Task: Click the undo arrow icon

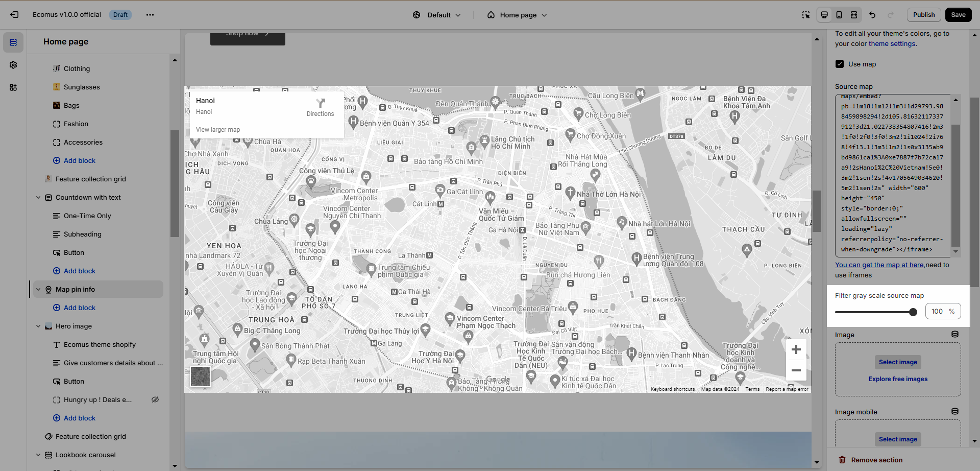Action: (x=872, y=15)
